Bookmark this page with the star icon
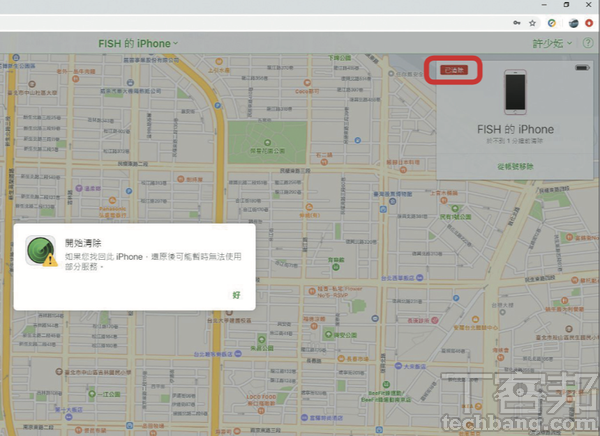The width and height of the screenshot is (600, 436). click(x=532, y=23)
